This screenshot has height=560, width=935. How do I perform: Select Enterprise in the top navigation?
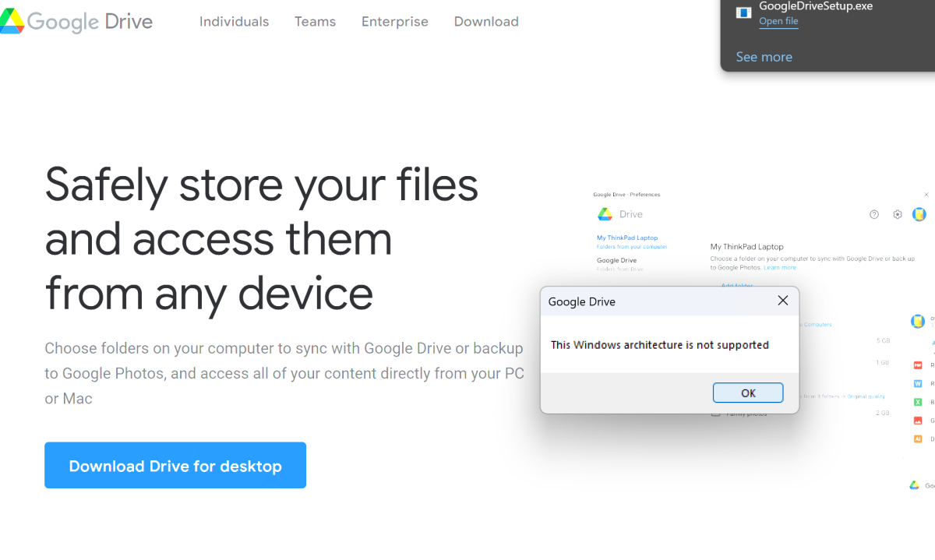[x=394, y=22]
